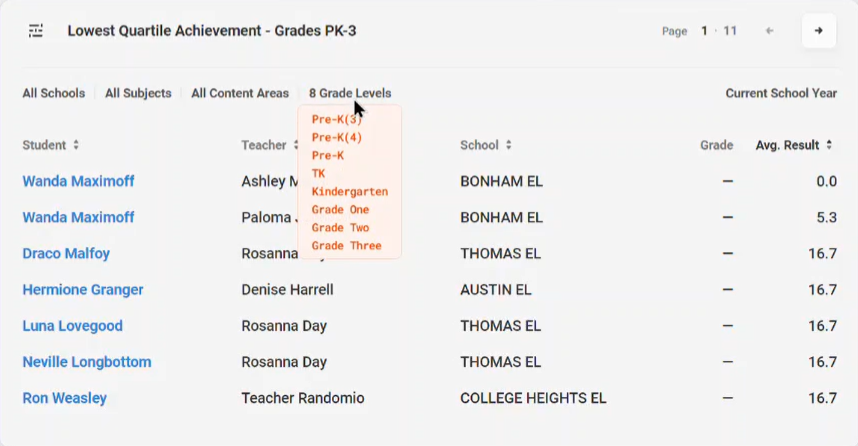This screenshot has width=858, height=446.
Task: Open the All Content Areas filter
Action: pyautogui.click(x=240, y=93)
